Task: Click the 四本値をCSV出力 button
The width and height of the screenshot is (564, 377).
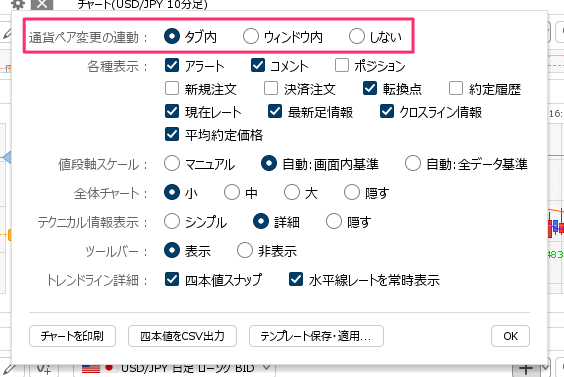Action: coord(182,336)
